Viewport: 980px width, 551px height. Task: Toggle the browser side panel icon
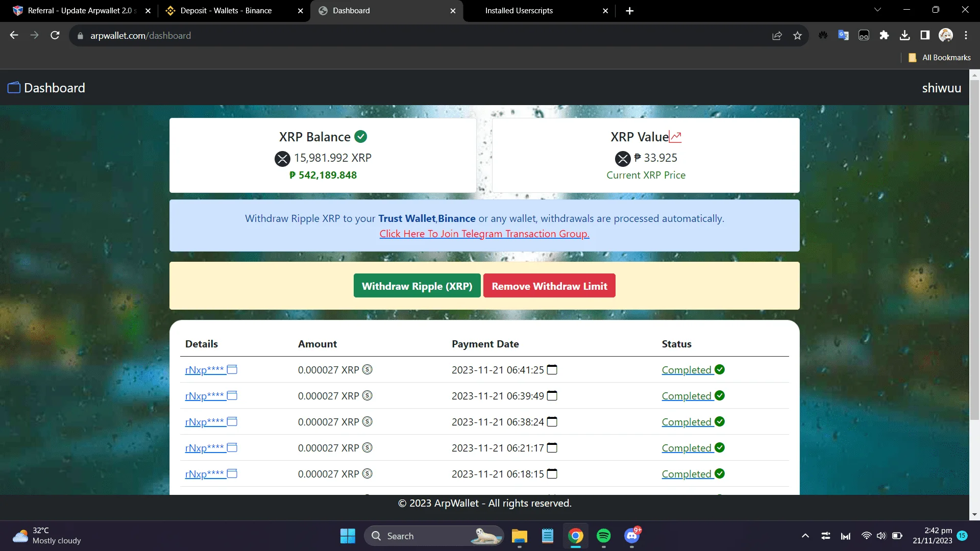(925, 35)
